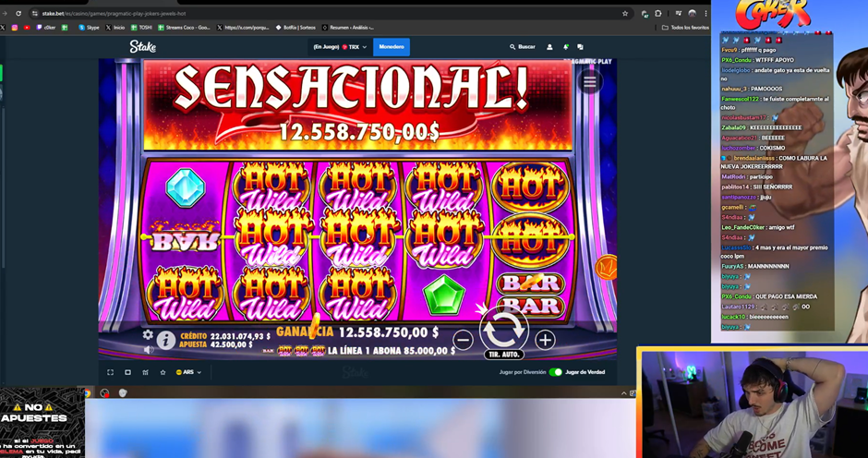The image size is (868, 458).
Task: Click the MatRodri 'participo' chat message
Action: (x=747, y=177)
